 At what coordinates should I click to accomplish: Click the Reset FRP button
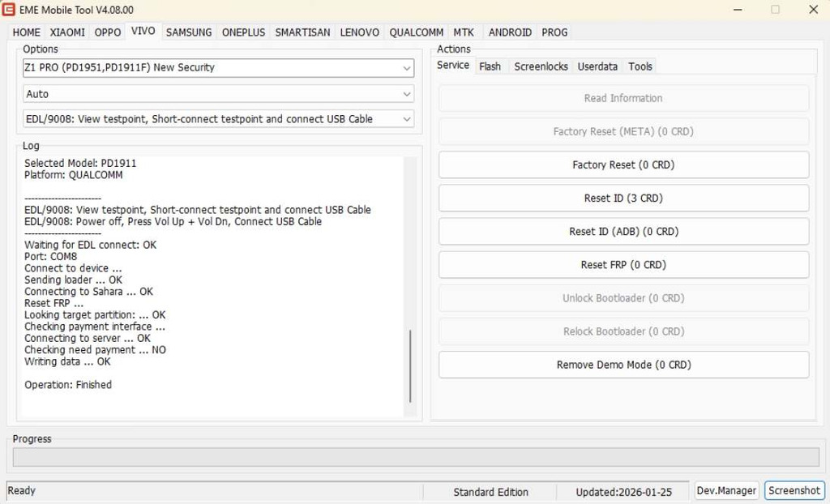coord(623,265)
